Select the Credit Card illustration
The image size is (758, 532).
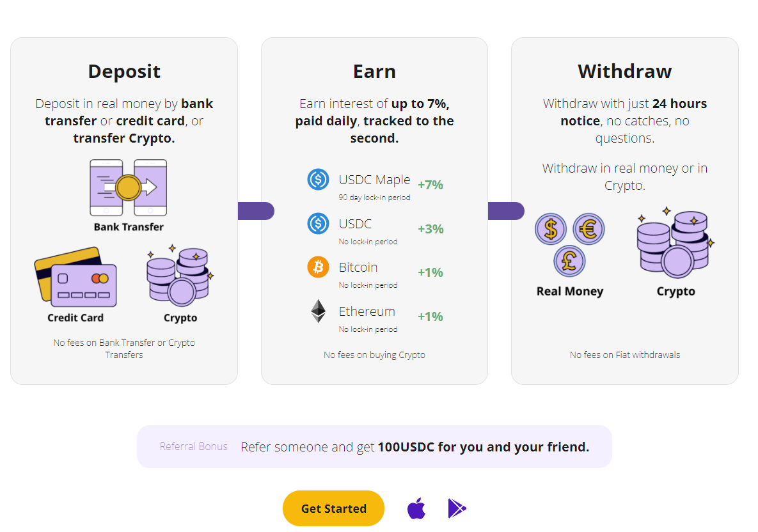[x=75, y=277]
